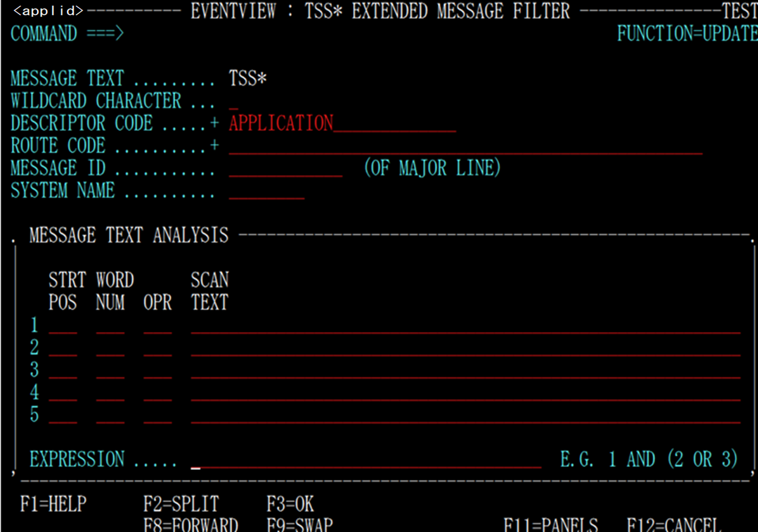Image resolution: width=758 pixels, height=532 pixels.
Task: Click row 1 STRT POS field
Action: coord(63,325)
